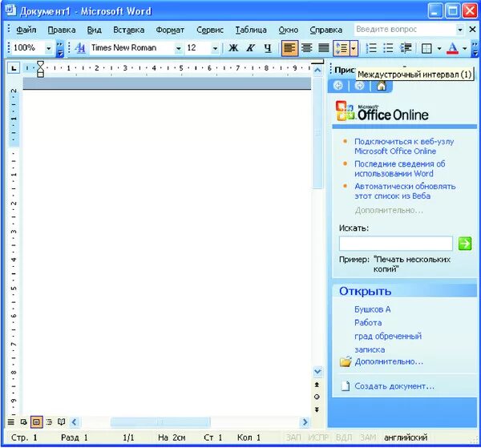Close the document with the menu bar X
This screenshot has height=448, width=481.
[x=473, y=30]
